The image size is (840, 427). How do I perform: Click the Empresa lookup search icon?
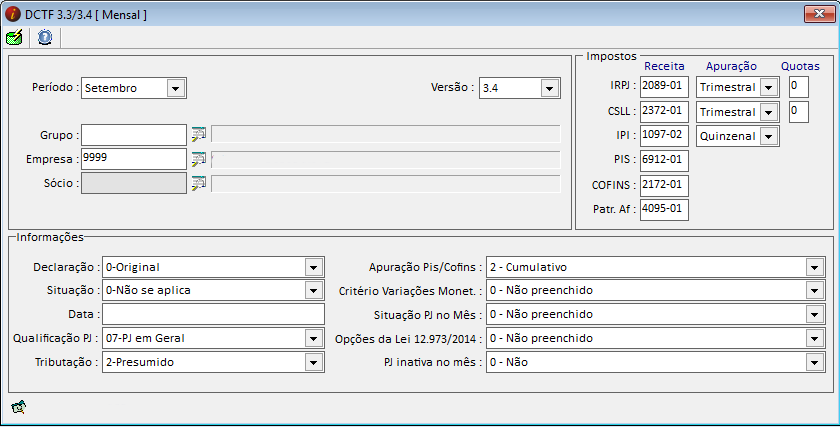click(x=199, y=159)
